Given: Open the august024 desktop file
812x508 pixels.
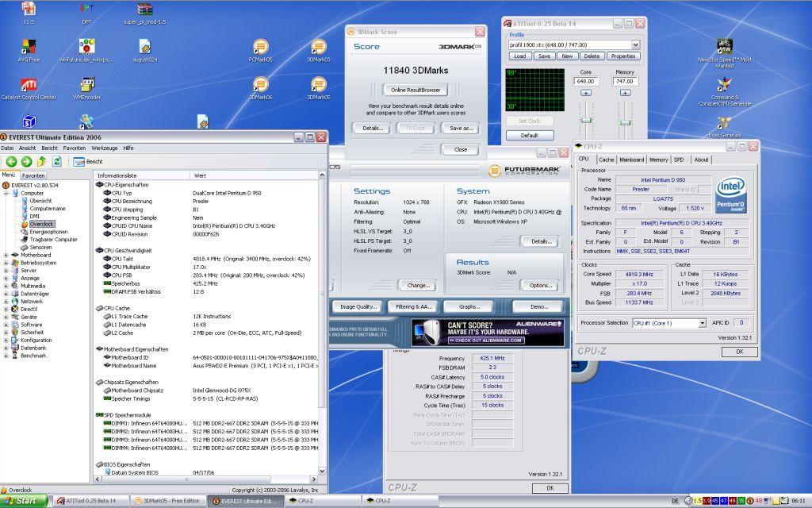Looking at the screenshot, I should pos(145,51).
